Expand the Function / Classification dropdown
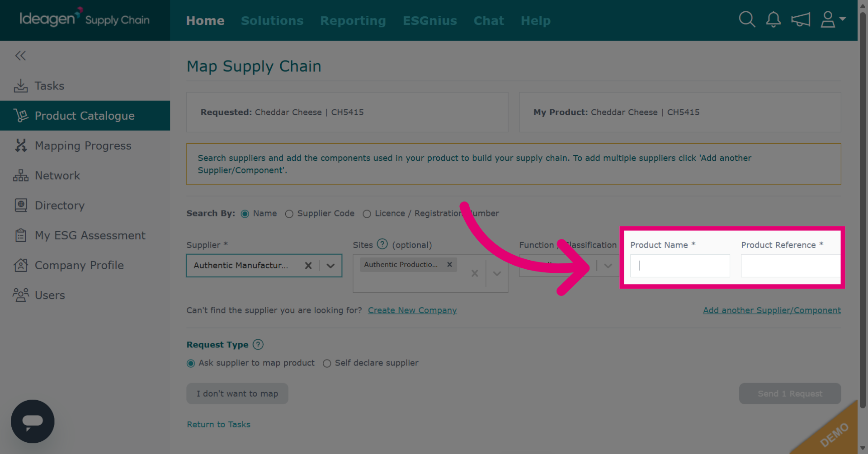The width and height of the screenshot is (868, 454). click(x=608, y=266)
